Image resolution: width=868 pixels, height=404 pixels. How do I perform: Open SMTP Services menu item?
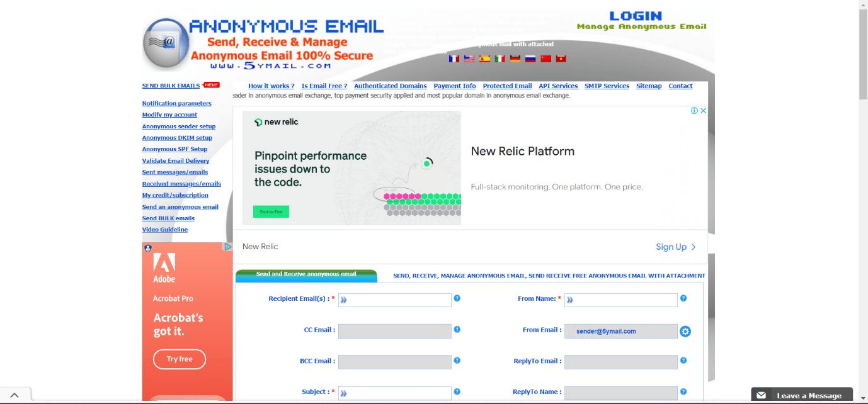pos(607,86)
